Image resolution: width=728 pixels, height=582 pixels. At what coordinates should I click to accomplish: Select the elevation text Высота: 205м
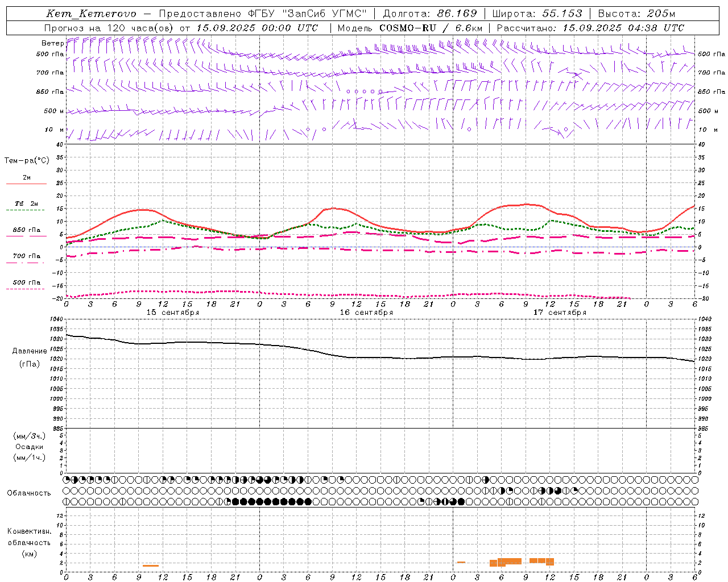pos(637,14)
